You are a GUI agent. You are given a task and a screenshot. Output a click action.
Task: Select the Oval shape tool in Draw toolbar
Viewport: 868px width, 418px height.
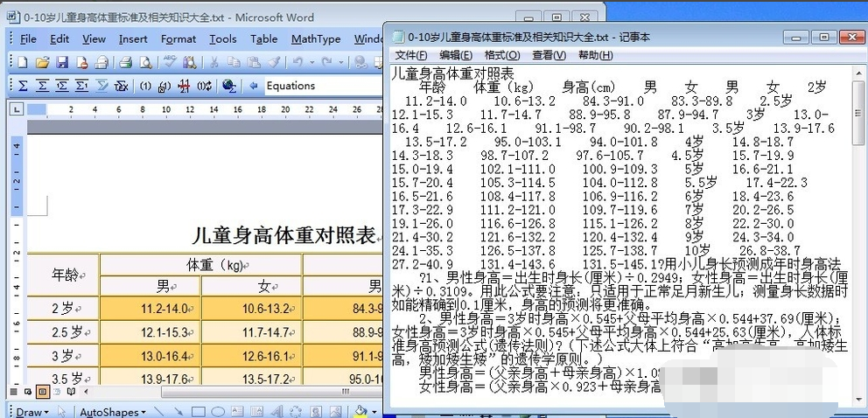point(218,411)
